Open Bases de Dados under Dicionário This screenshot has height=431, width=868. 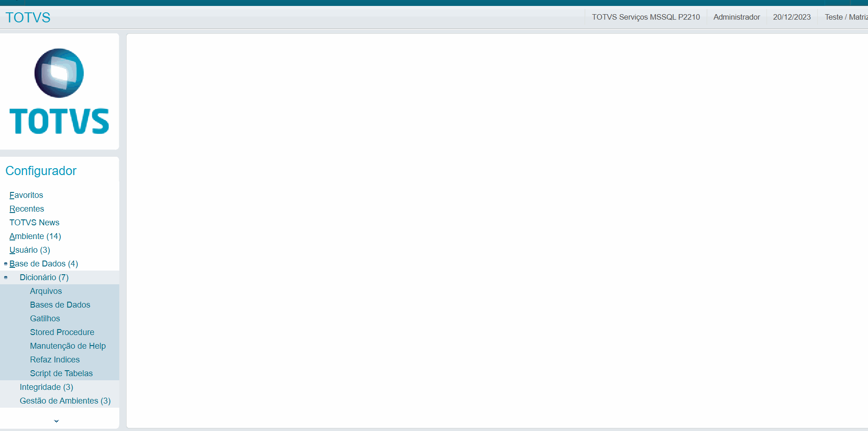coord(60,305)
